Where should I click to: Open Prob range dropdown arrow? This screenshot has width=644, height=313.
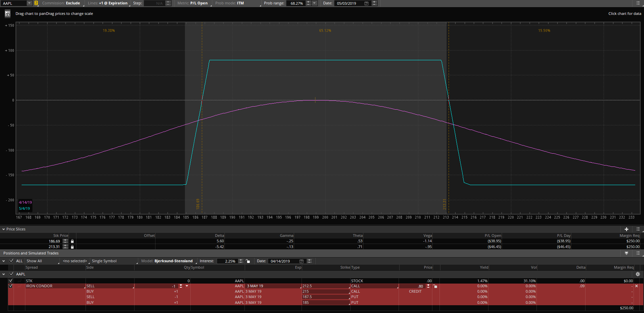tap(315, 3)
